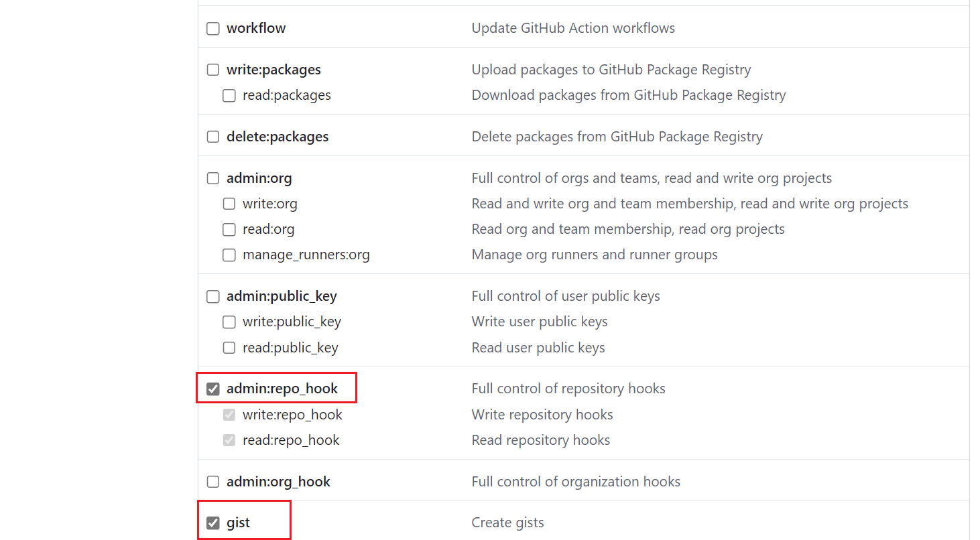Check the admin:public_key scope
This screenshot has height=540, width=980.
point(213,297)
